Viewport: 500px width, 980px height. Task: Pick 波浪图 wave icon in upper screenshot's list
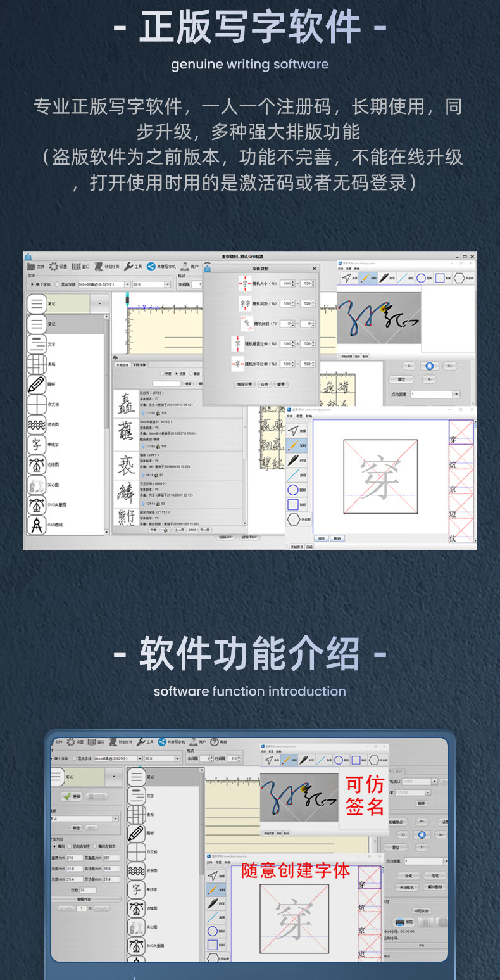tap(37, 424)
